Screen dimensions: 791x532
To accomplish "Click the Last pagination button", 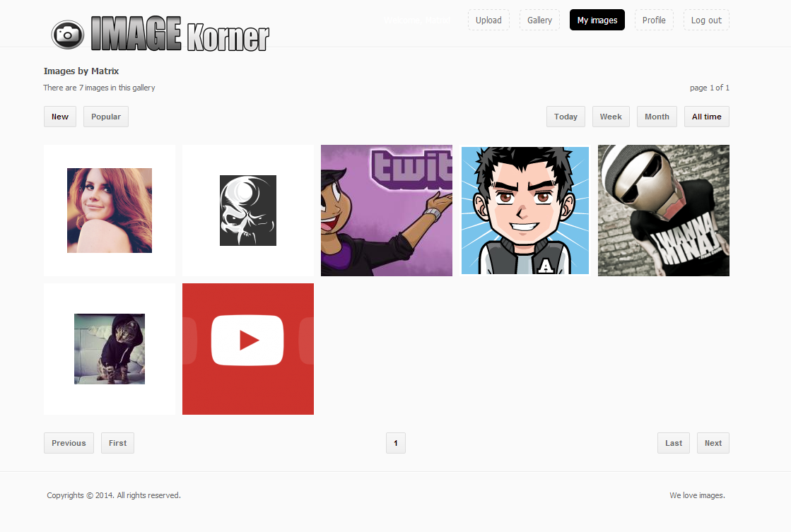I will pyautogui.click(x=674, y=443).
